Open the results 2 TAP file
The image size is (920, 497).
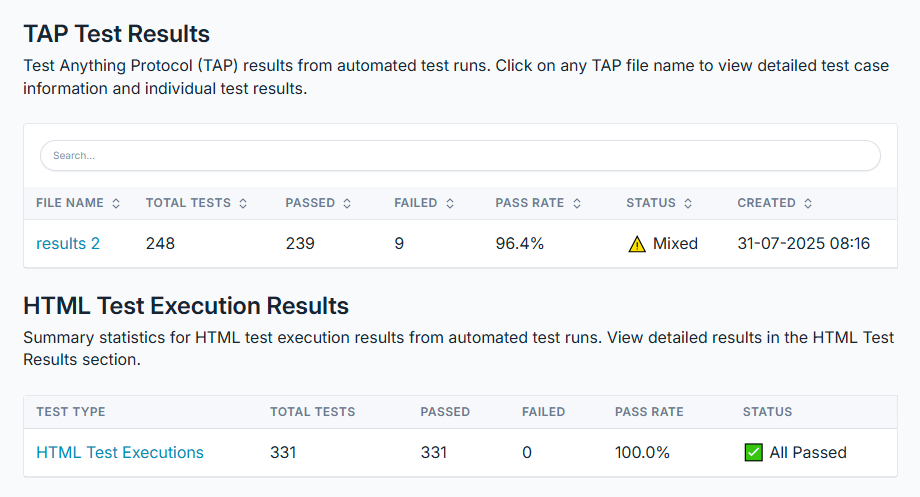point(68,244)
